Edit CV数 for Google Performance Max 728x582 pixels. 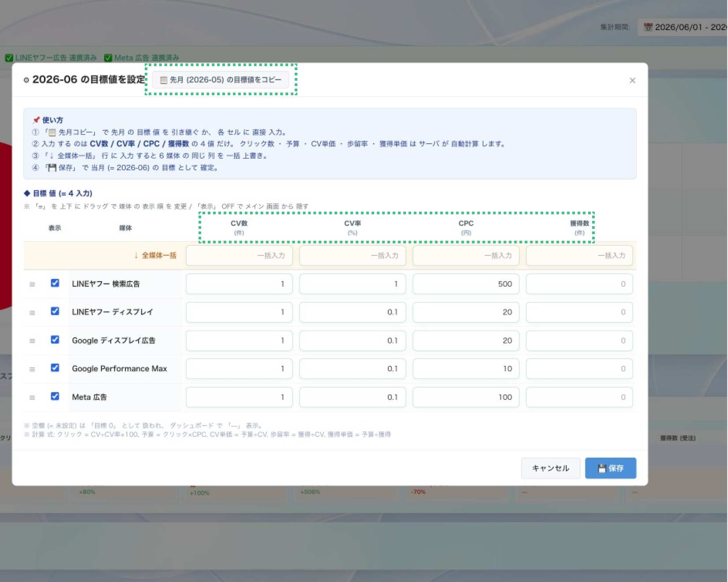pos(239,369)
